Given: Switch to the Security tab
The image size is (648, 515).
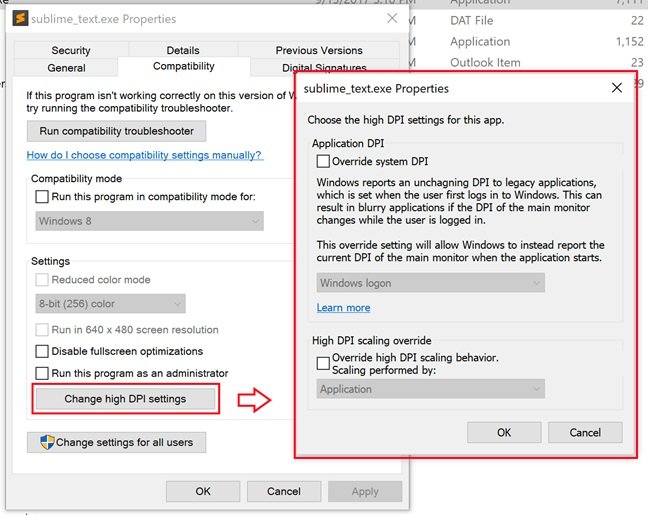Looking at the screenshot, I should pyautogui.click(x=71, y=50).
